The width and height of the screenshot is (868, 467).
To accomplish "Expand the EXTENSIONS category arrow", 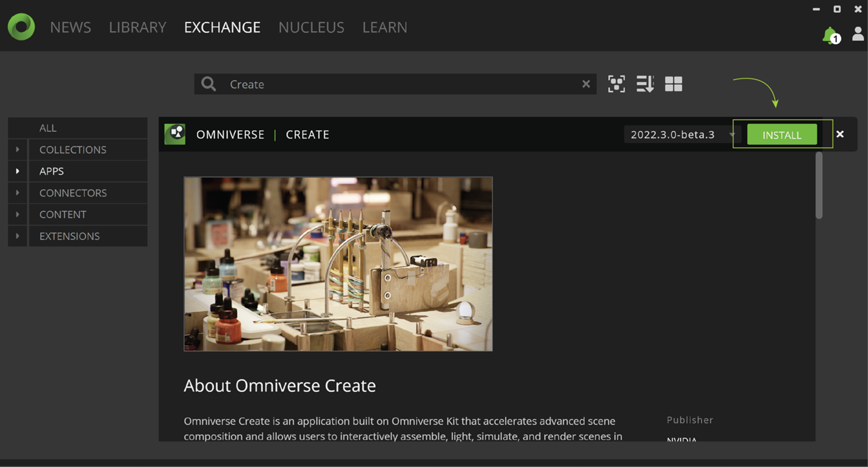I will point(18,236).
